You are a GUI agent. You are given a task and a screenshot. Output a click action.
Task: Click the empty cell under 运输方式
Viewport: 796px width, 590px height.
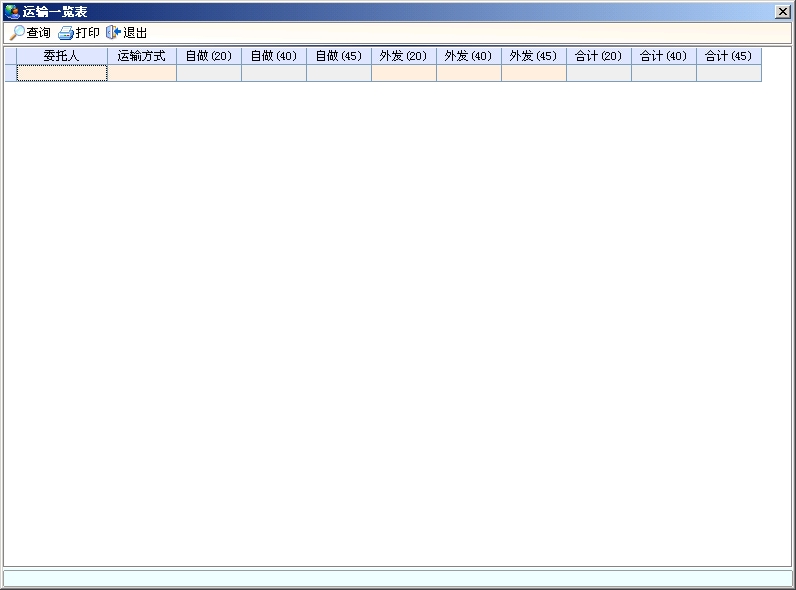142,73
